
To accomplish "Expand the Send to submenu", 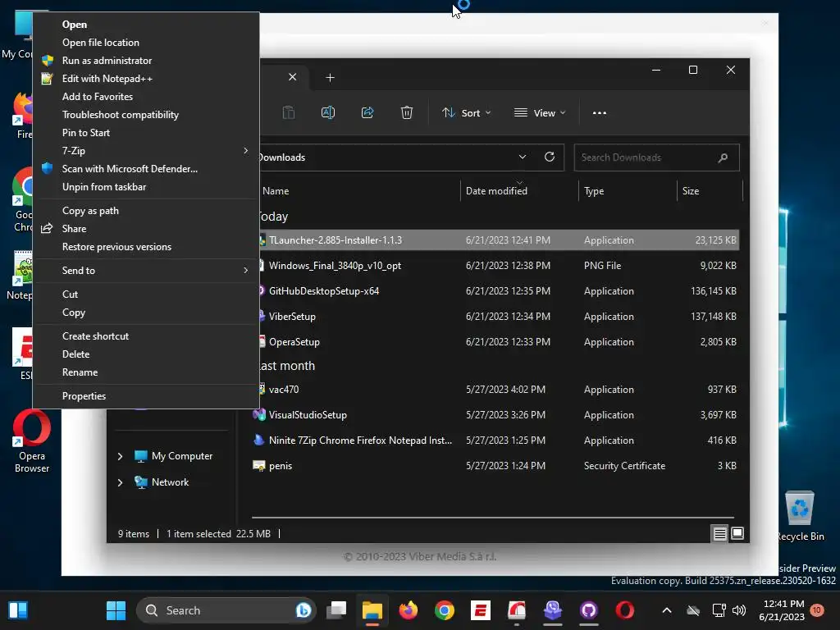I will [146, 271].
